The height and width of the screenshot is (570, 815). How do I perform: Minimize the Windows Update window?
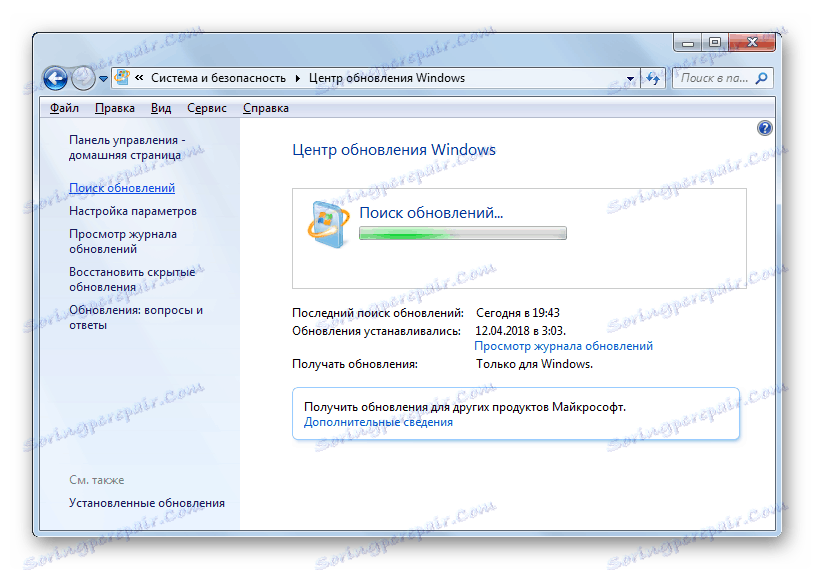pos(688,43)
